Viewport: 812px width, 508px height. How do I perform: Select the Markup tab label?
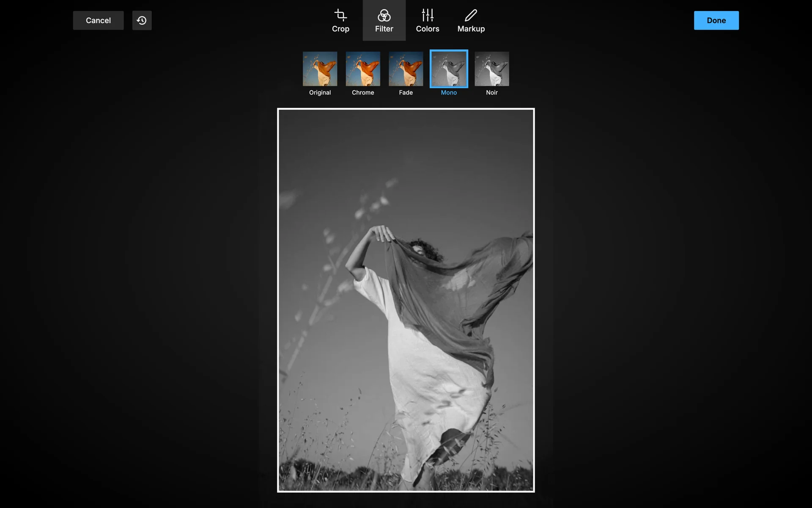click(471, 29)
